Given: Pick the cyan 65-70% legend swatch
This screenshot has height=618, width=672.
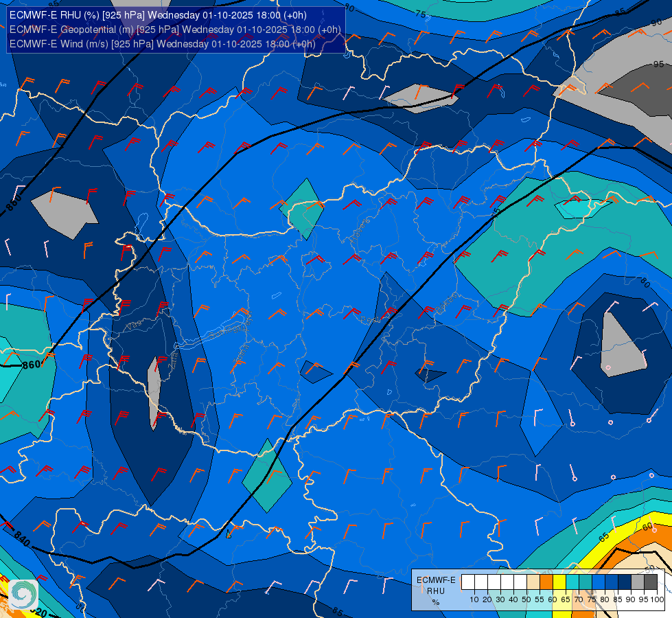Looking at the screenshot, I should [572, 582].
